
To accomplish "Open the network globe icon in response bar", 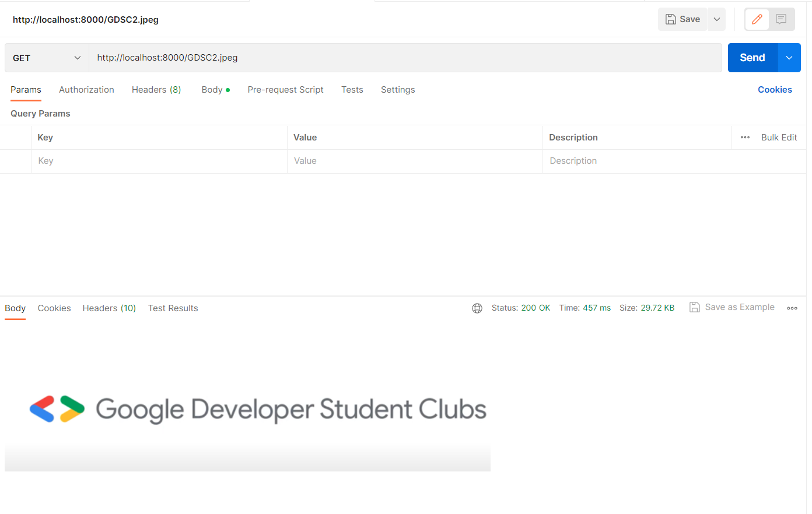I will (477, 308).
